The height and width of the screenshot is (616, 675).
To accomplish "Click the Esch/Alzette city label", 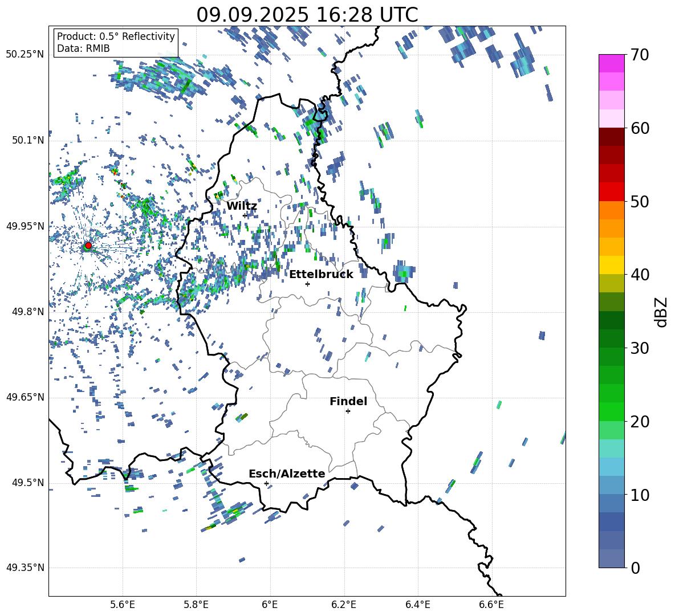I will tap(287, 474).
